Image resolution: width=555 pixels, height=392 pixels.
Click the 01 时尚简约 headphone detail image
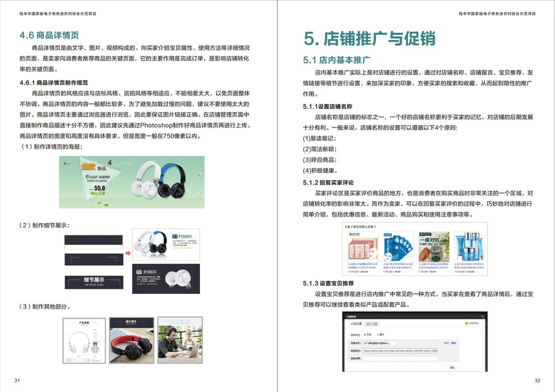coord(166,244)
